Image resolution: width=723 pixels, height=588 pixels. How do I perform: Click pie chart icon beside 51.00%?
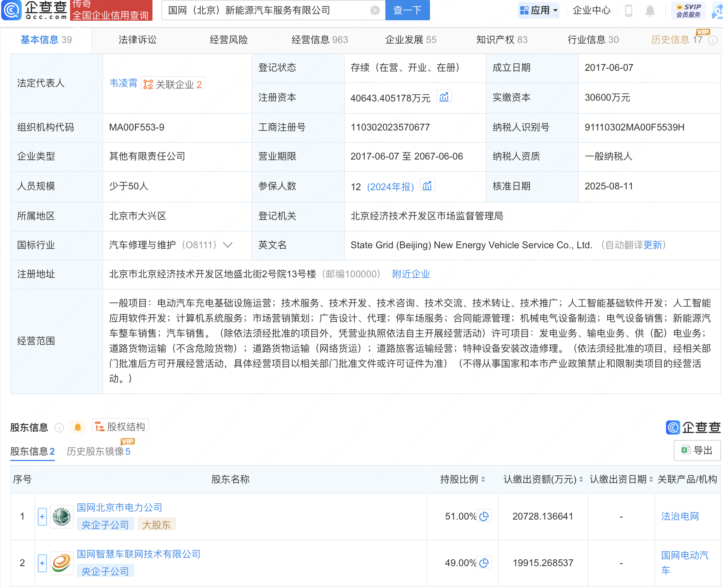484,516
